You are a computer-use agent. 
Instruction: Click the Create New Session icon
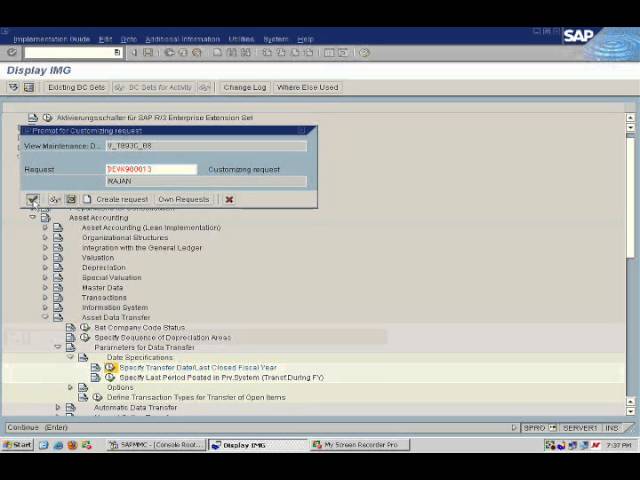329,52
